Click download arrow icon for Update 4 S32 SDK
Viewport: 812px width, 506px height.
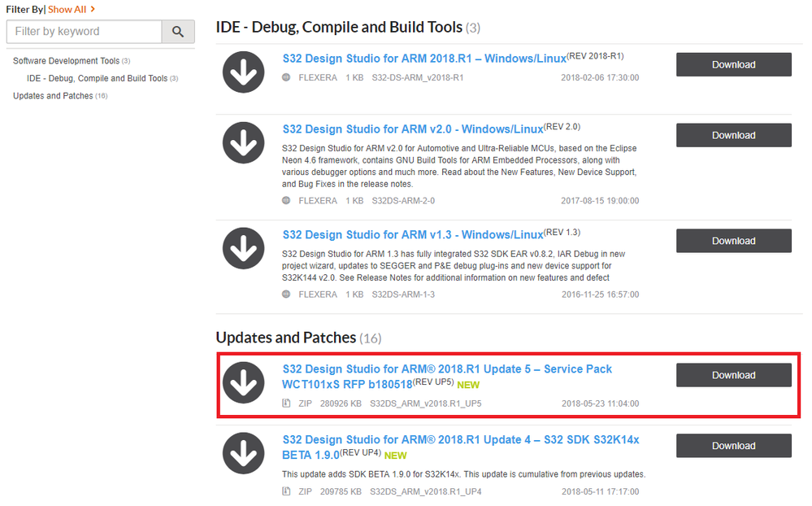(x=243, y=453)
